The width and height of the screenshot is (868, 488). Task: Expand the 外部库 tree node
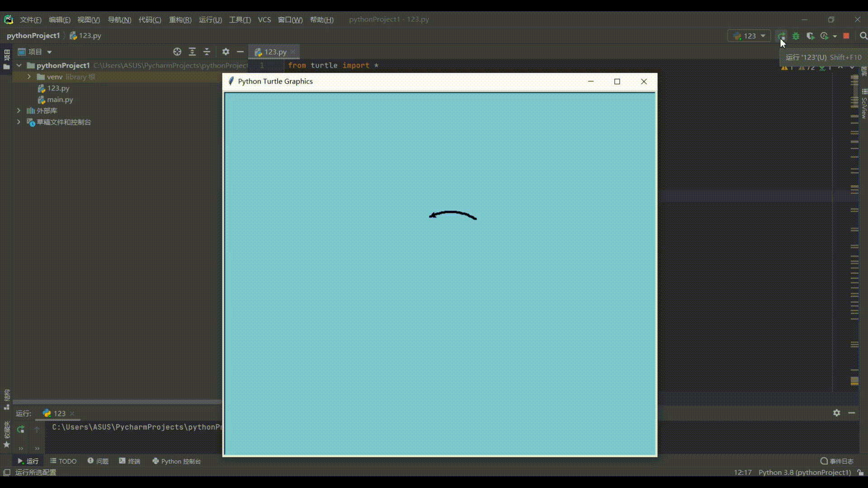(x=19, y=110)
